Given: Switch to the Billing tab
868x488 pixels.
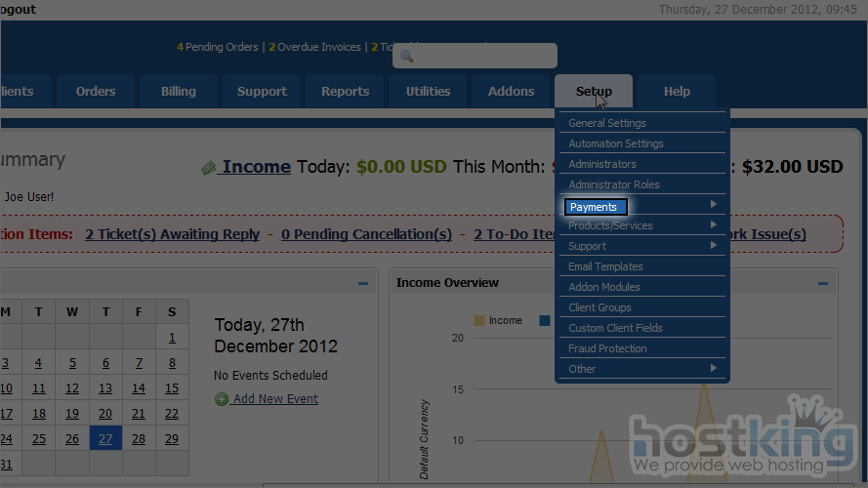Looking at the screenshot, I should (x=179, y=92).
